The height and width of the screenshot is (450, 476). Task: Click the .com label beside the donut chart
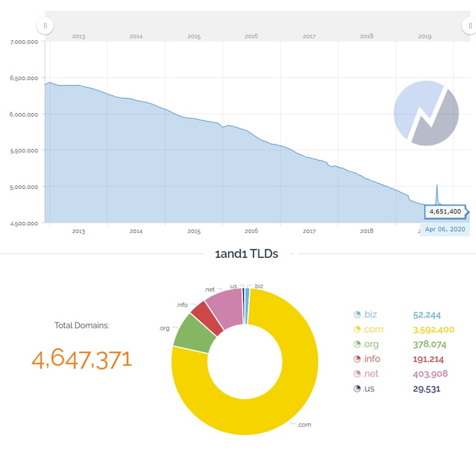304,425
